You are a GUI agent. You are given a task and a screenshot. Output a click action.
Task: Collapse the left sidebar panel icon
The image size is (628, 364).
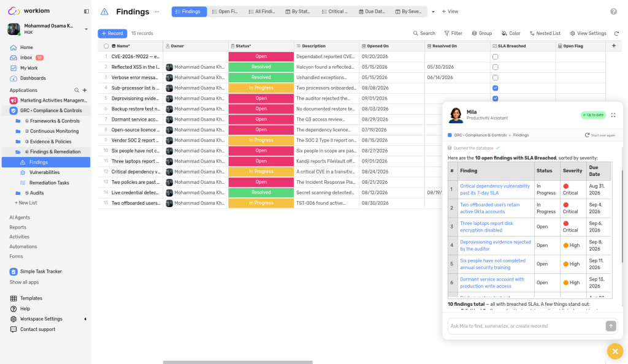(86, 11)
